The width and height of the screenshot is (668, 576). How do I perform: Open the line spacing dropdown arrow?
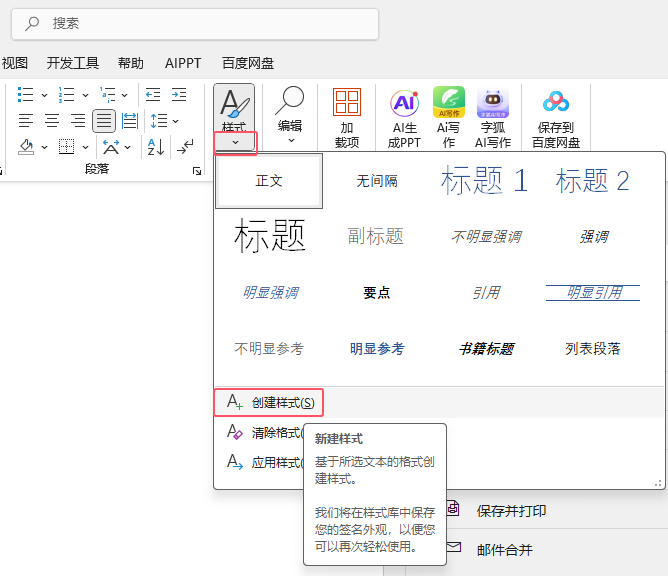[x=176, y=121]
